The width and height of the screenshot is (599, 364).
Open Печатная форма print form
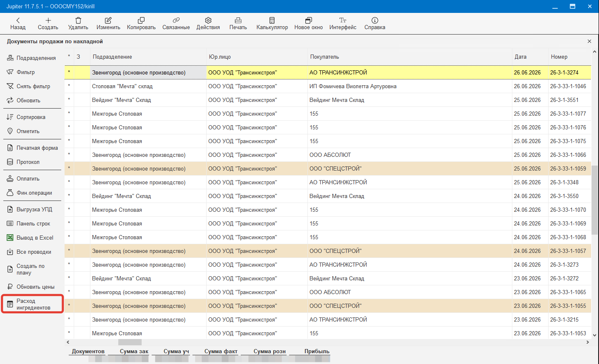pos(32,148)
